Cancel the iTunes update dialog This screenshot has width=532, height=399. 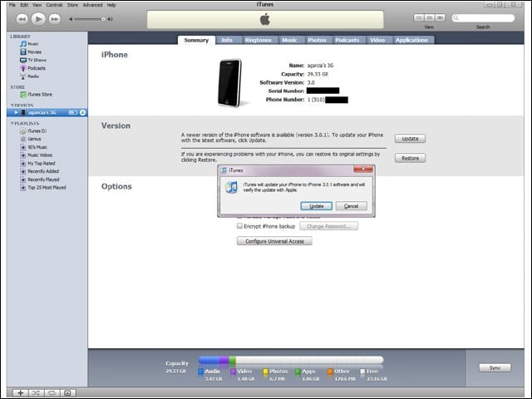[351, 206]
